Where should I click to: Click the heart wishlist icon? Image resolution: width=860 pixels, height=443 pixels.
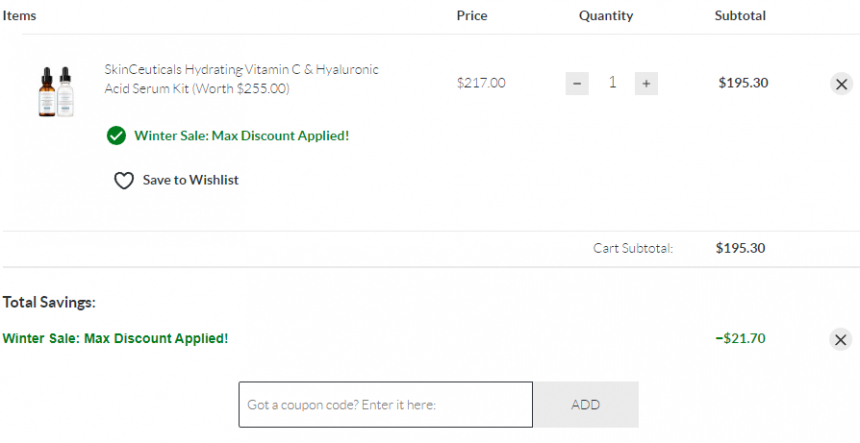coord(123,181)
